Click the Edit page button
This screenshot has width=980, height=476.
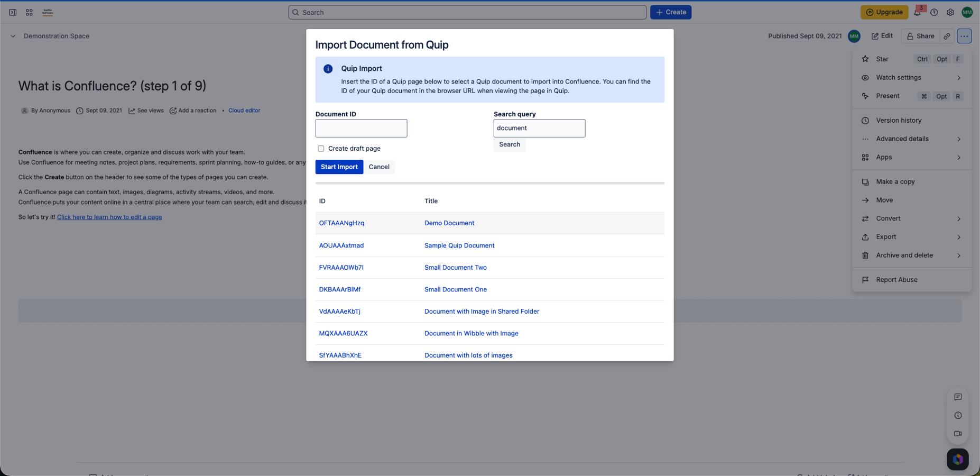click(x=882, y=36)
